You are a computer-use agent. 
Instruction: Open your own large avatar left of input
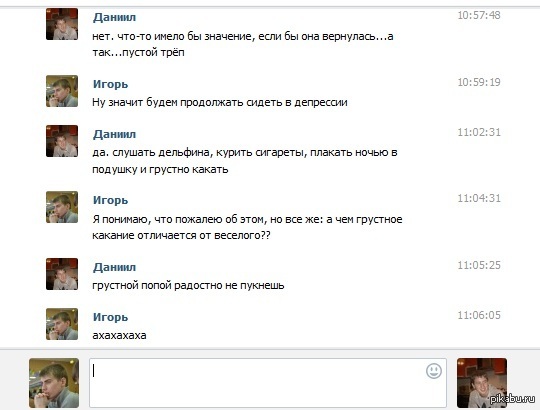(54, 383)
